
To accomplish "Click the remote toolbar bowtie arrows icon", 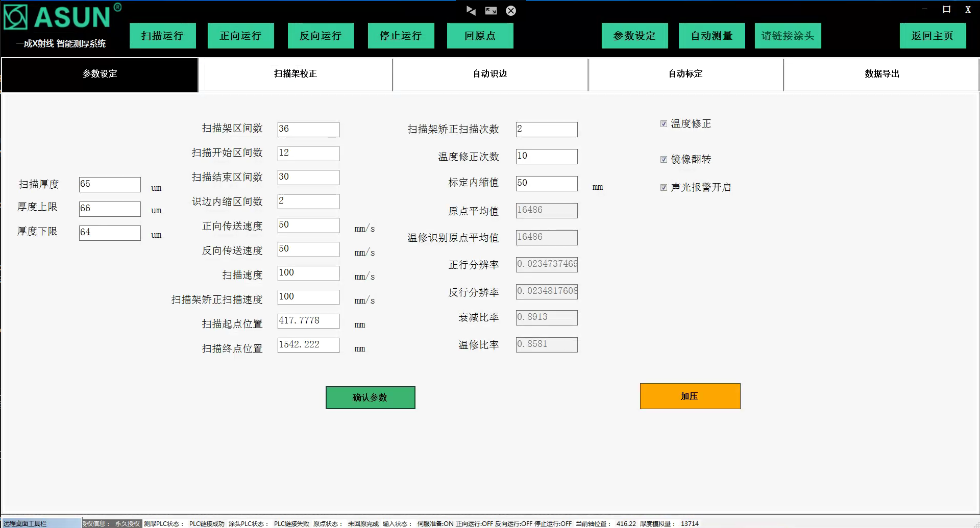I will coord(471,11).
